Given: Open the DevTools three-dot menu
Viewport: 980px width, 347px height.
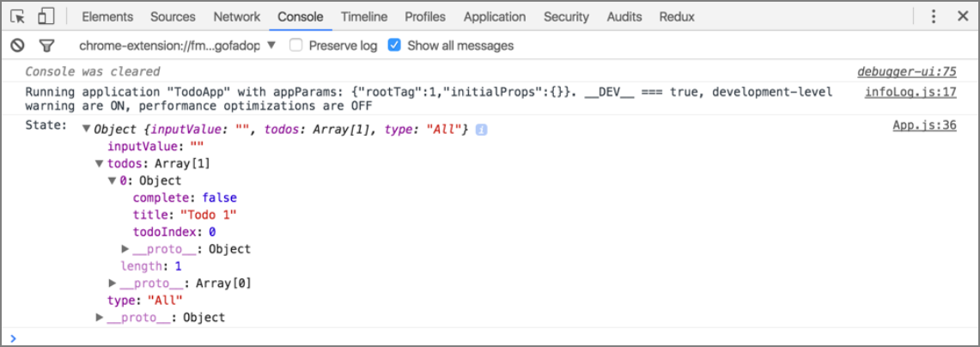Looking at the screenshot, I should (933, 16).
